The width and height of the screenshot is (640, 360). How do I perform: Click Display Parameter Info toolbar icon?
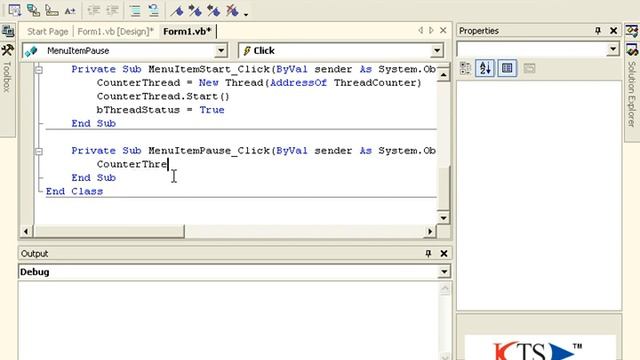(33, 10)
